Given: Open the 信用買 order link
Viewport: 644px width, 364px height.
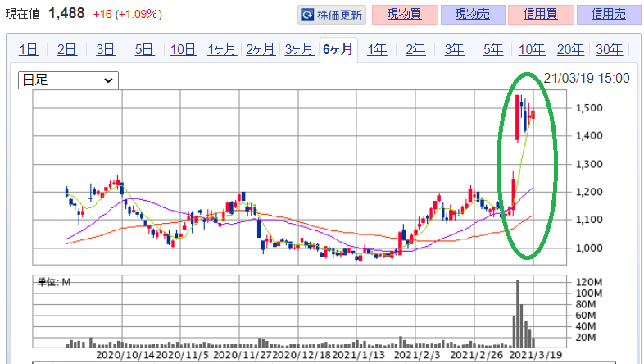Looking at the screenshot, I should [541, 15].
